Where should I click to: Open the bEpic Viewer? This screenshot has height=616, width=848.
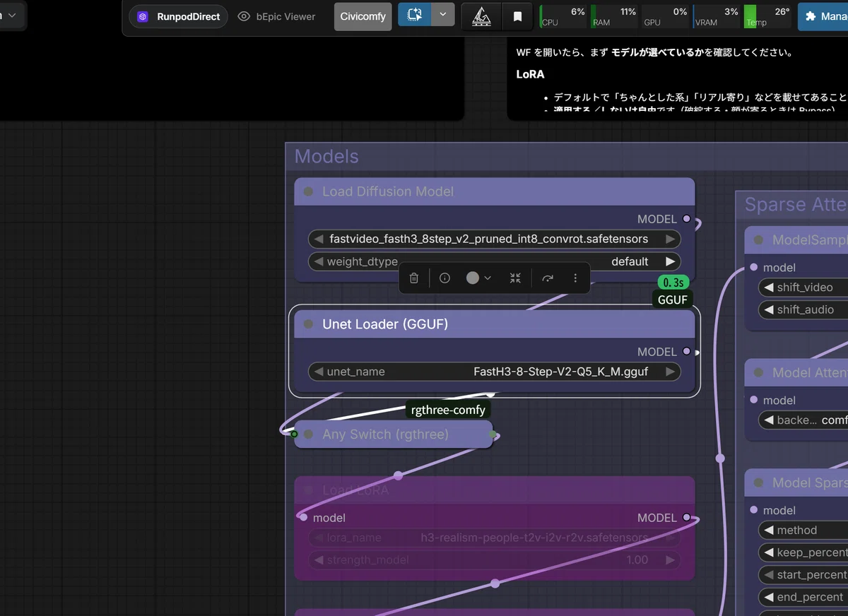tap(276, 16)
